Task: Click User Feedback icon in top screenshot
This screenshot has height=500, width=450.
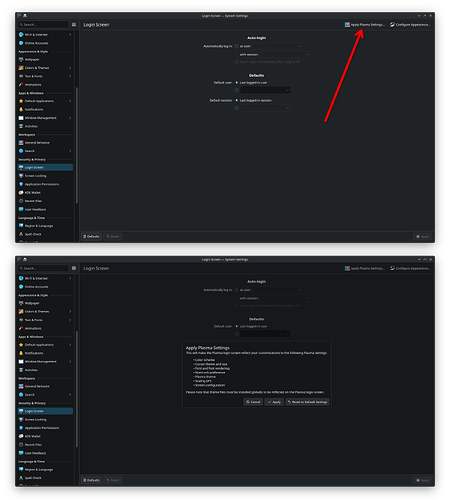Action: 21,209
